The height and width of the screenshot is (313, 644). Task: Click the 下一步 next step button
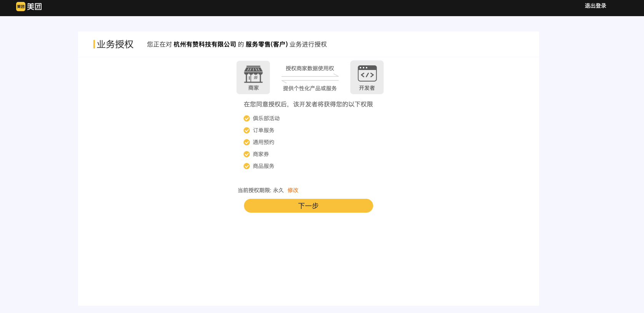click(309, 206)
